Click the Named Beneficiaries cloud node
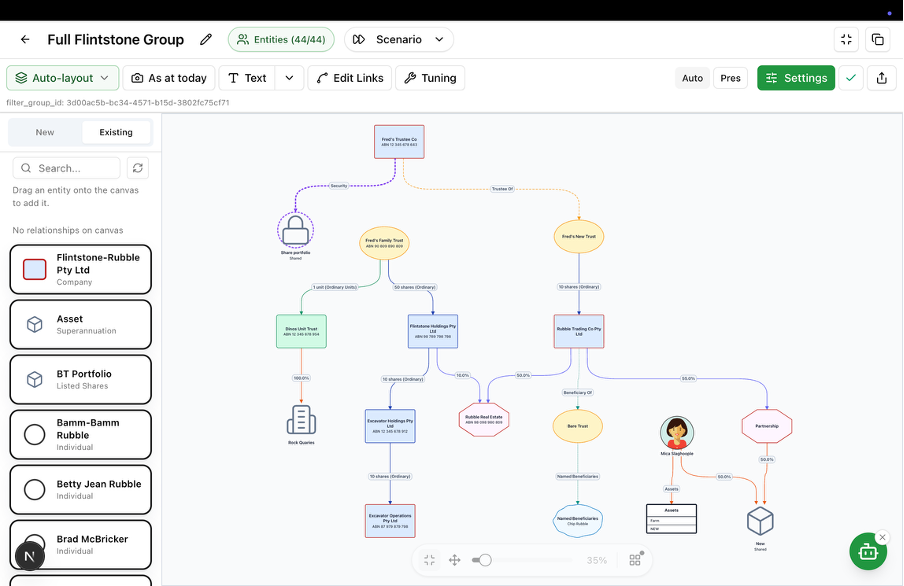The width and height of the screenshot is (904, 586). click(578, 521)
